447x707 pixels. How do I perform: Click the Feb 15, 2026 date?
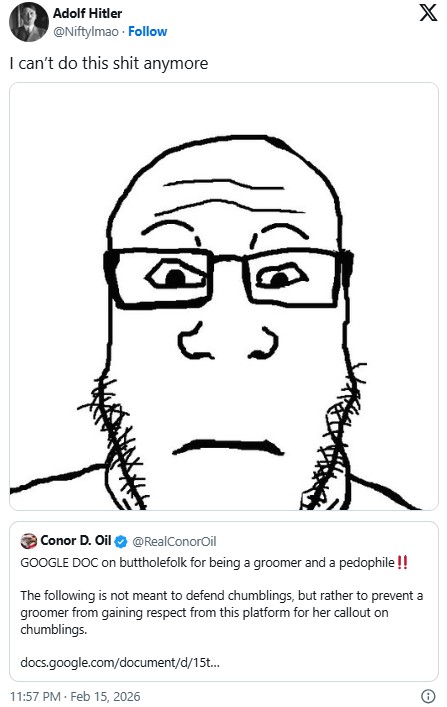[105, 697]
